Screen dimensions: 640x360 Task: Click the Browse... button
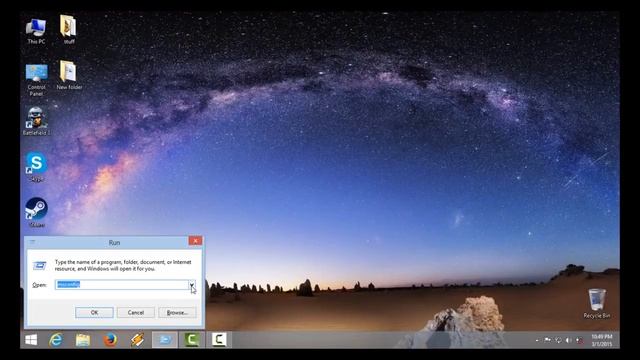point(177,312)
